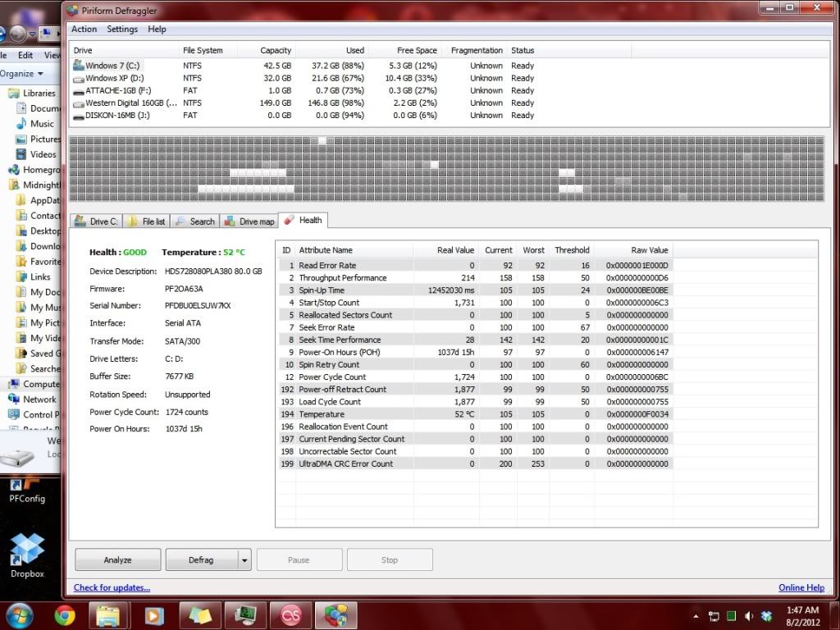
Task: Open the Edit menu in Explorer window
Action: tap(25, 55)
